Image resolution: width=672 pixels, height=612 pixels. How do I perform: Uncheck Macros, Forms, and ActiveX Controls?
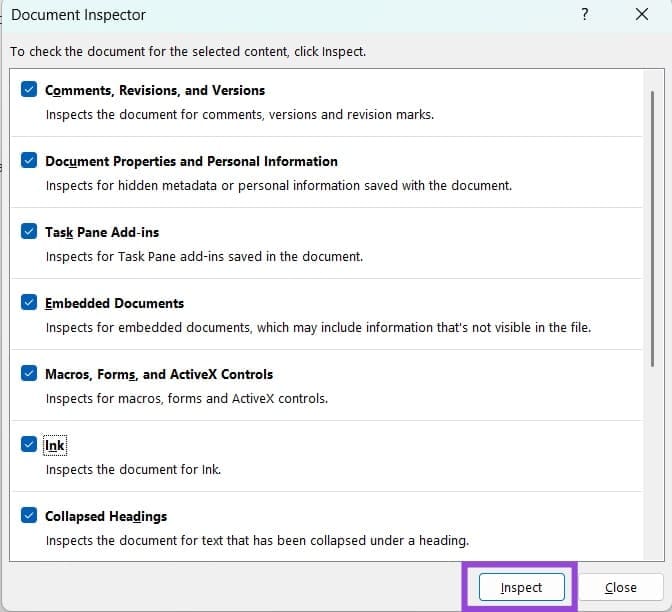[x=29, y=374]
